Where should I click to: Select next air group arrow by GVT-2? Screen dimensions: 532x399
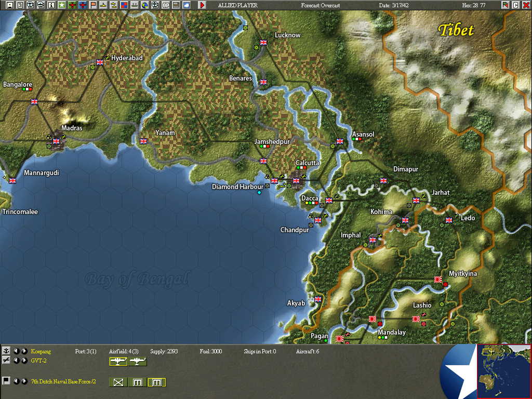pos(24,361)
